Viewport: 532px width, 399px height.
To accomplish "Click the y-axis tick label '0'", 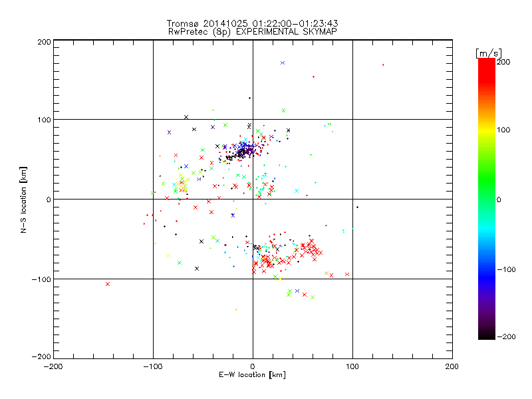I will pyautogui.click(x=49, y=200).
